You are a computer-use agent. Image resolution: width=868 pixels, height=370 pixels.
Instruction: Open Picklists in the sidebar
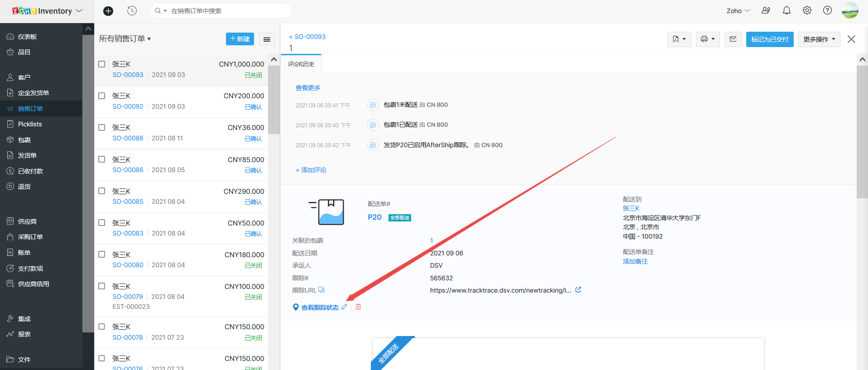pyautogui.click(x=30, y=124)
